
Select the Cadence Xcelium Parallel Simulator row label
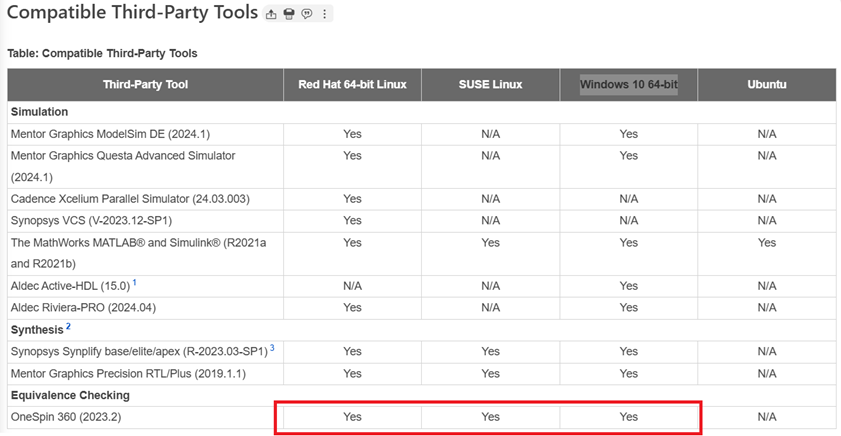130,199
